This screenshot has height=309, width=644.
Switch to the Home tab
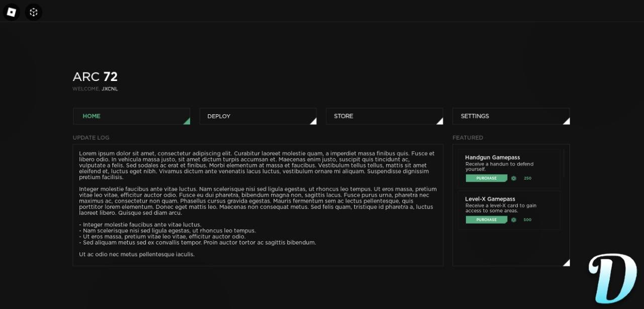pyautogui.click(x=131, y=116)
